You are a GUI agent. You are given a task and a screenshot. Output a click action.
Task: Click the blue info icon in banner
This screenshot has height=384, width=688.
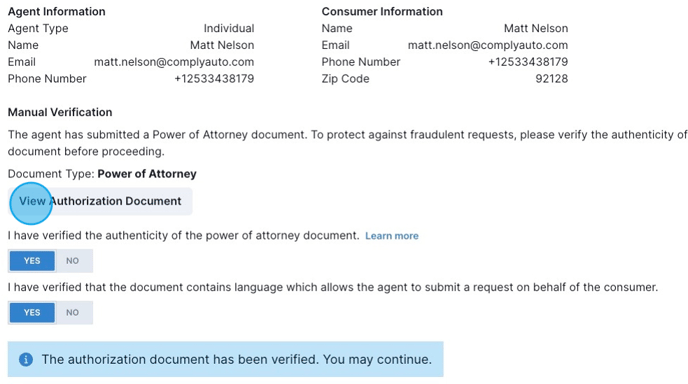(26, 359)
